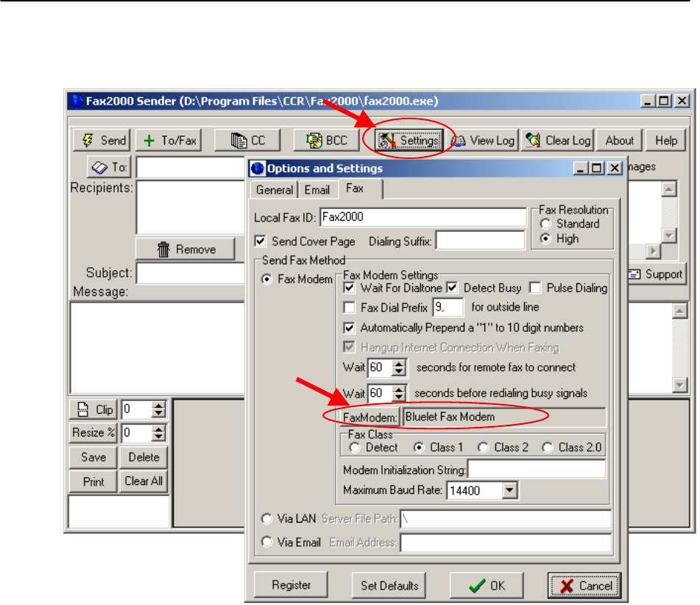Click the Fax Dial Prefix text box
700x605 pixels.
tap(448, 307)
